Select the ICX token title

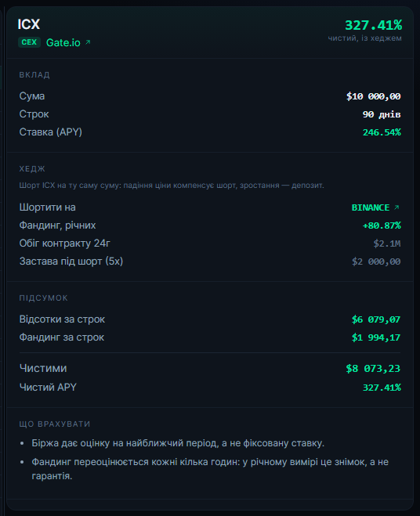[x=29, y=24]
